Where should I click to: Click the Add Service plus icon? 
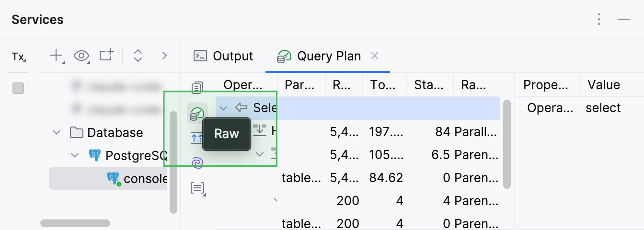(x=57, y=56)
